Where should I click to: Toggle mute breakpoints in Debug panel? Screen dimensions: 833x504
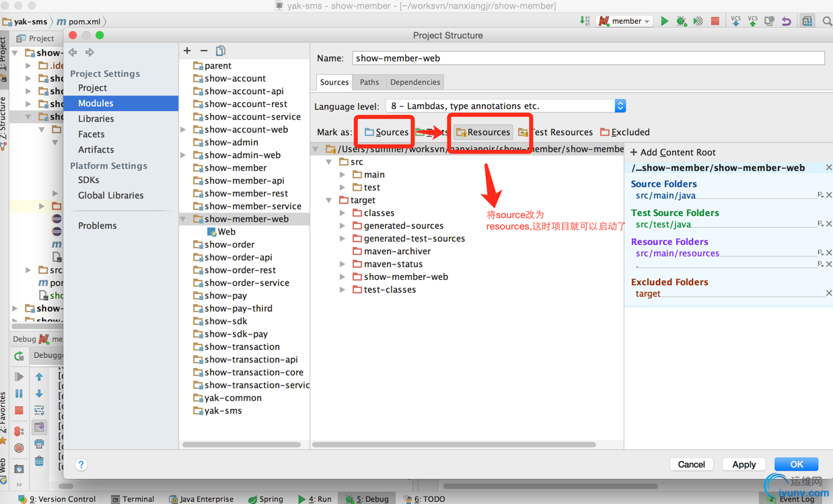click(x=19, y=447)
